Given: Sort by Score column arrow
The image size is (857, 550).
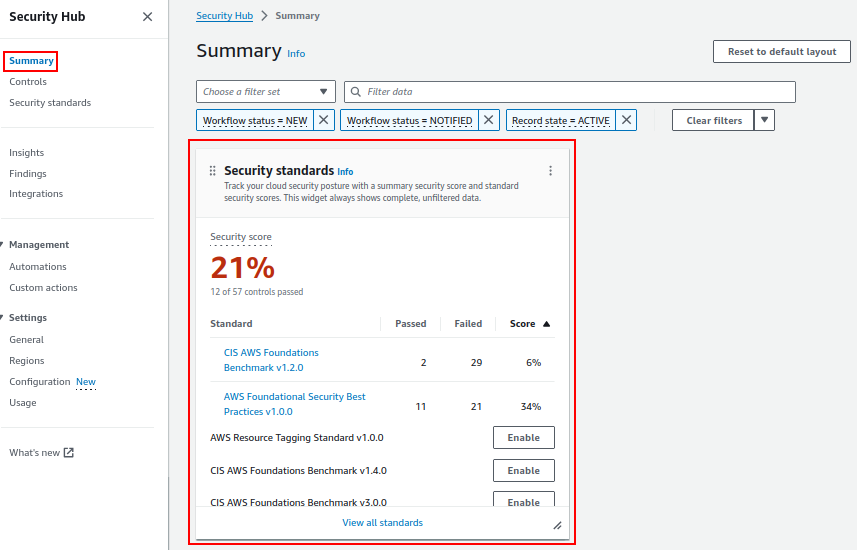Looking at the screenshot, I should coord(547,324).
